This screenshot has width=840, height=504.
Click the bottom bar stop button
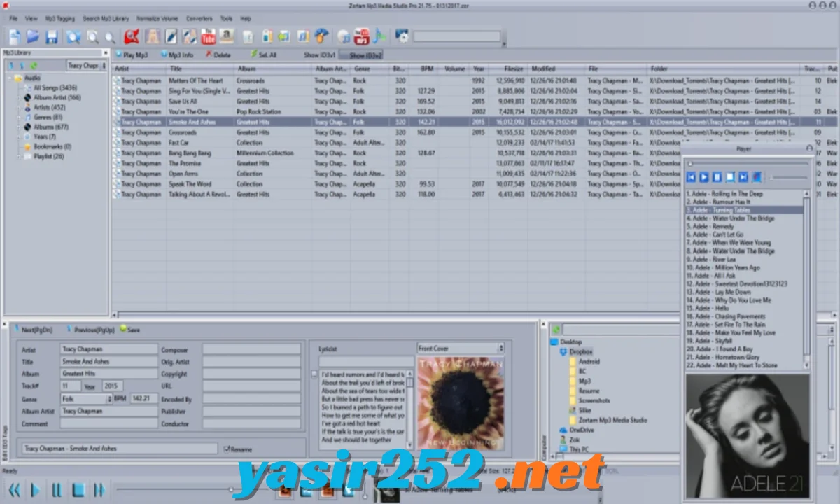pos(78,489)
